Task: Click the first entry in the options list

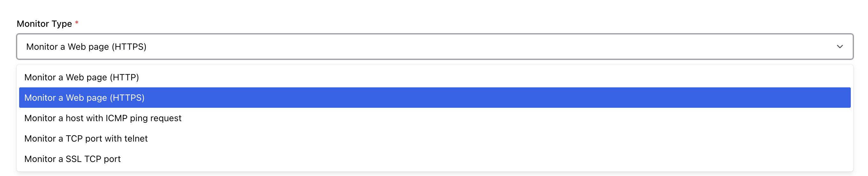Action: click(x=82, y=77)
